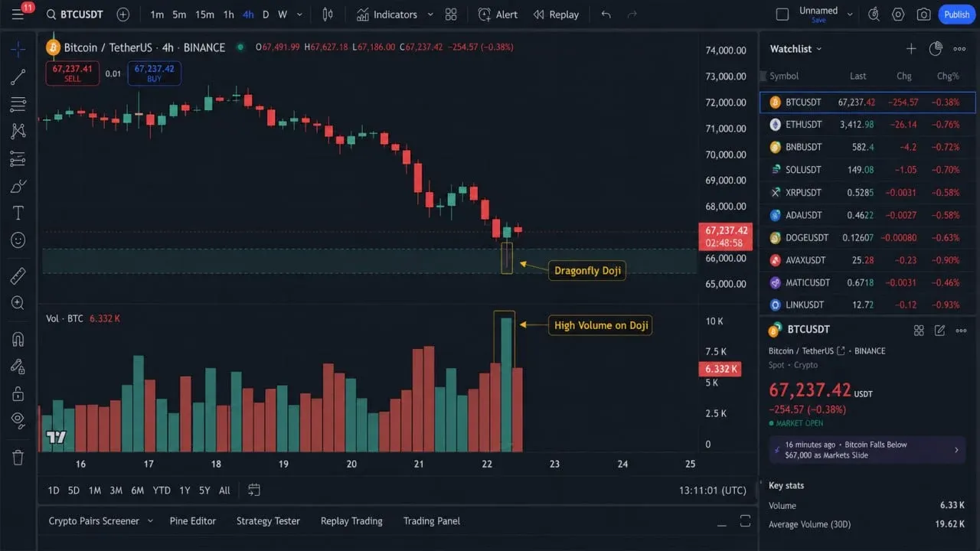Click the 0.01 order quantity field
980x551 pixels.
[113, 73]
